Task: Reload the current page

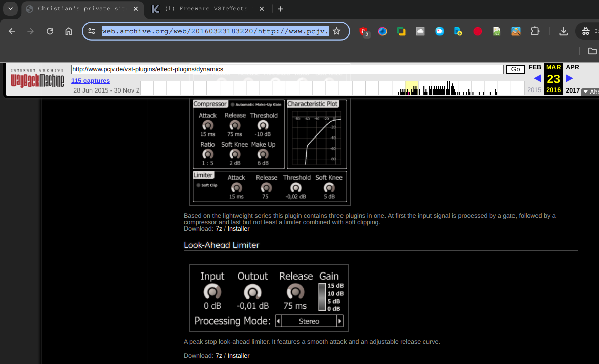Action: [50, 31]
